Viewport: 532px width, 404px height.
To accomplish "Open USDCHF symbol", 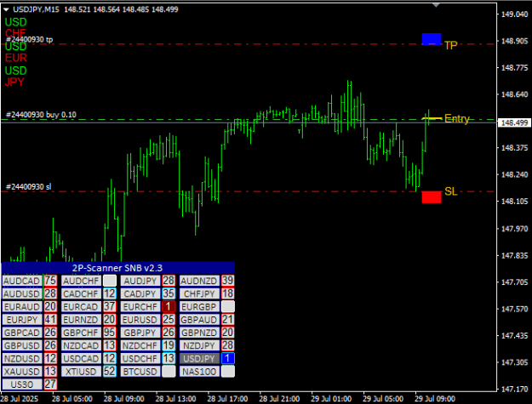I will coord(140,358).
